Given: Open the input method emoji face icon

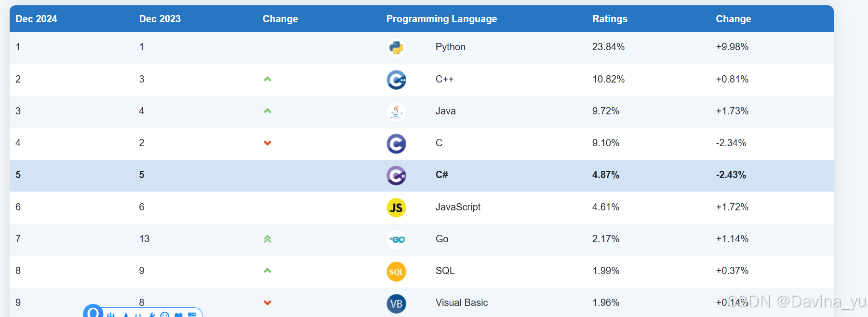Looking at the screenshot, I should [164, 315].
